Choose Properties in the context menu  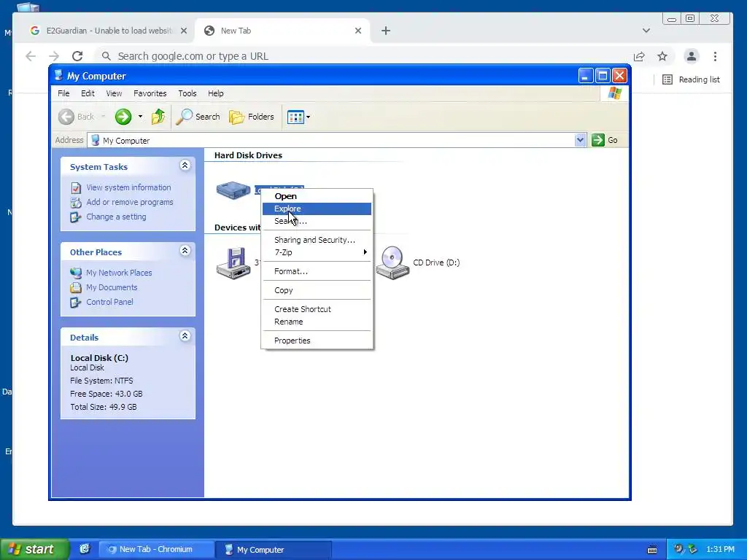pos(317,341)
